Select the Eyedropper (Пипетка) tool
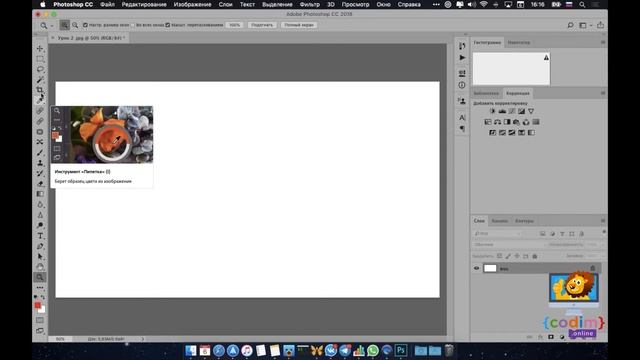 40,100
